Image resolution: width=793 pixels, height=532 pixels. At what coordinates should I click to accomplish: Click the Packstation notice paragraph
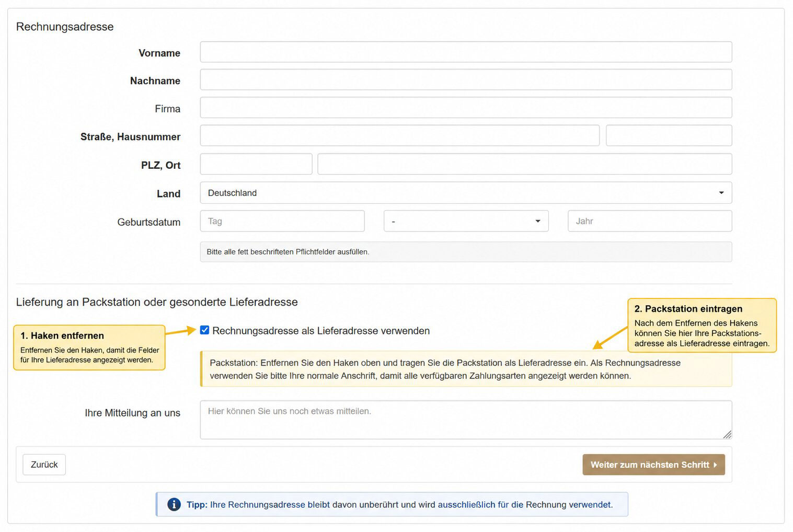[445, 369]
